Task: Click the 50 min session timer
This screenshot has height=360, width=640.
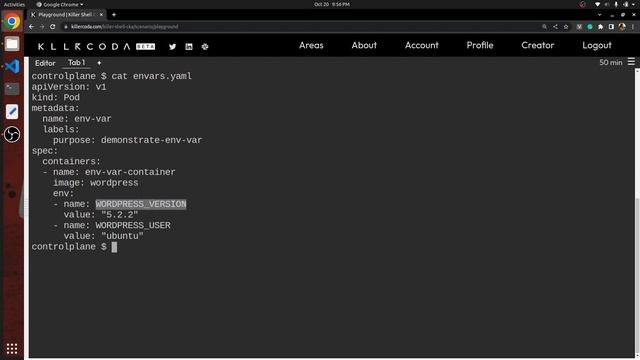Action: tap(611, 62)
